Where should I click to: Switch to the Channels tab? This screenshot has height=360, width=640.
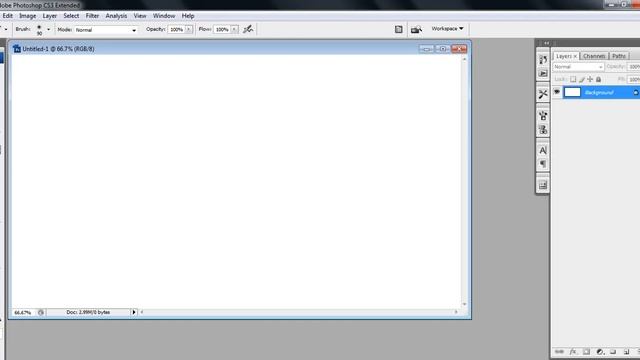[x=594, y=56]
